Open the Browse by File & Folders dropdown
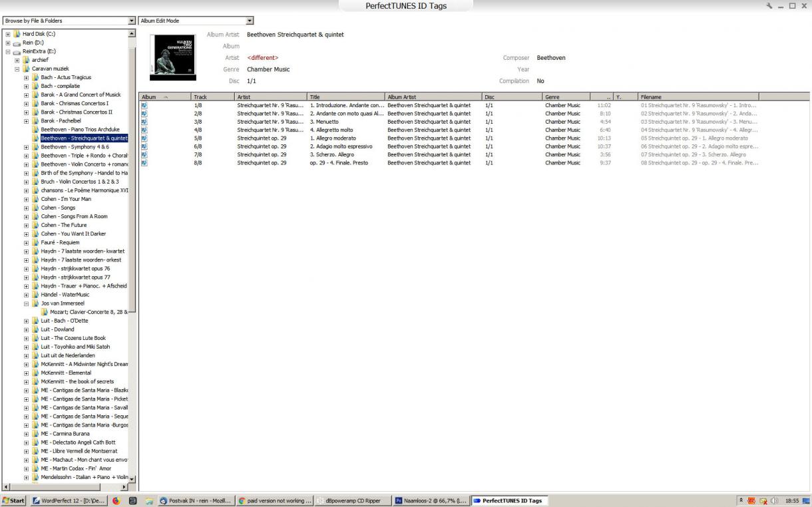Viewport: 812px width, 507px height. (131, 21)
